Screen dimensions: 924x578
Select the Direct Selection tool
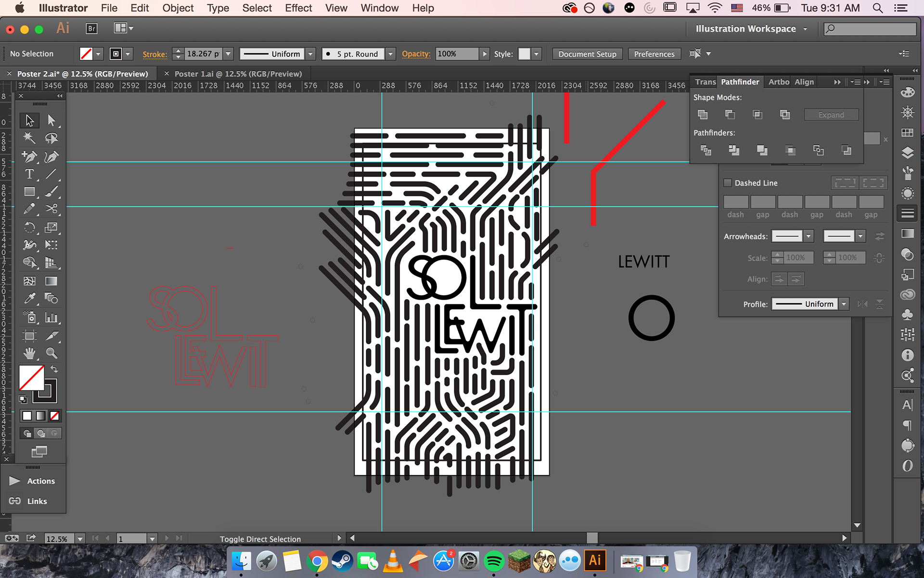pyautogui.click(x=51, y=120)
